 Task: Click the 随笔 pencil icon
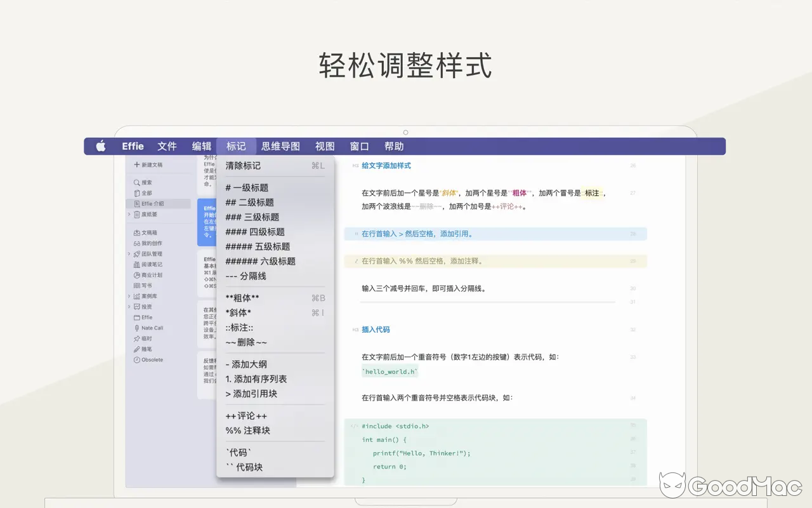click(136, 349)
